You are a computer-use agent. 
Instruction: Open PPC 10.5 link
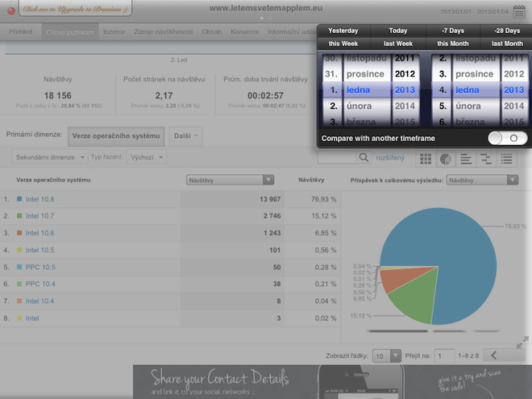[40, 268]
